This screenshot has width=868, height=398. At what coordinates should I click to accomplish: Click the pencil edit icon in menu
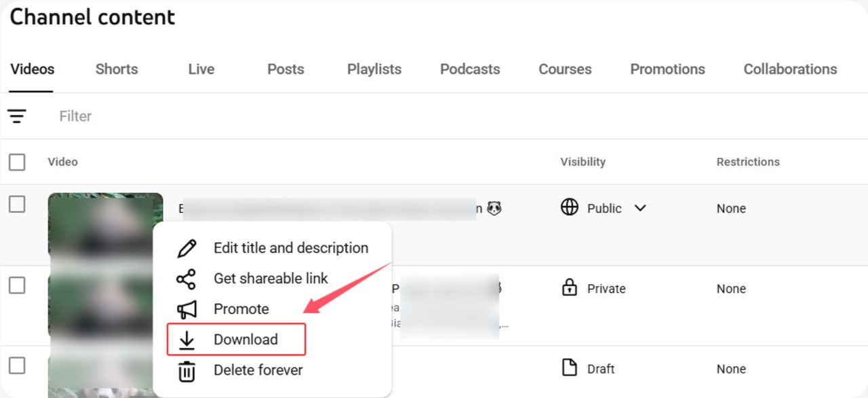click(186, 248)
